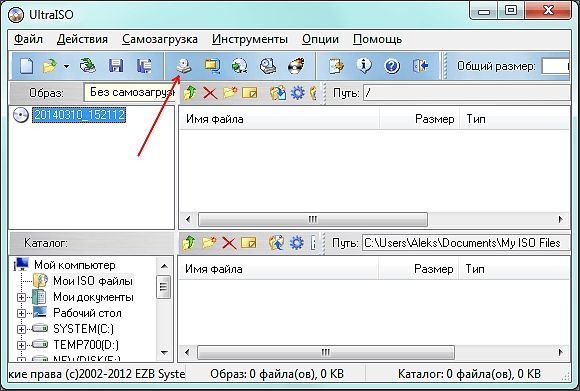
Task: Sort image pane by Тип column
Action: click(x=515, y=119)
